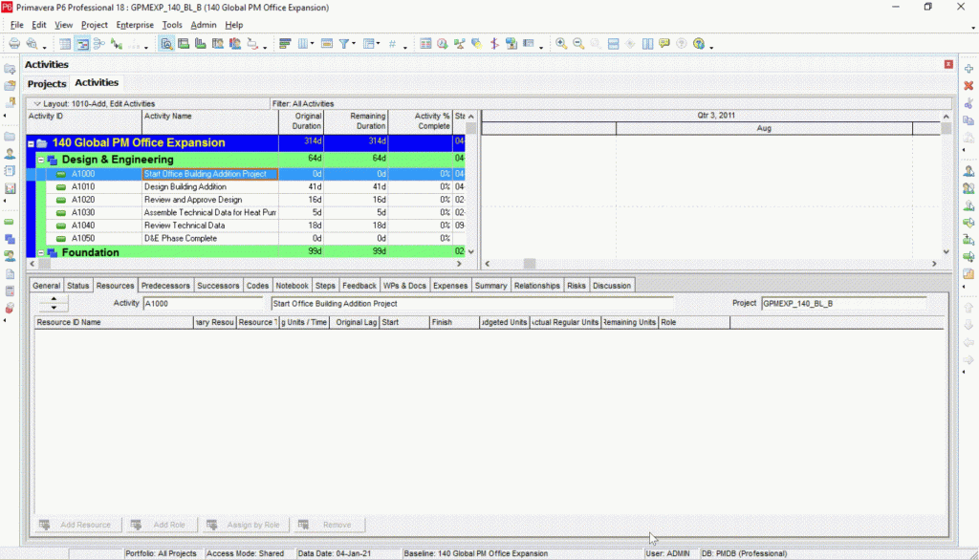Click the Remove button
The width and height of the screenshot is (979, 560).
click(x=328, y=525)
